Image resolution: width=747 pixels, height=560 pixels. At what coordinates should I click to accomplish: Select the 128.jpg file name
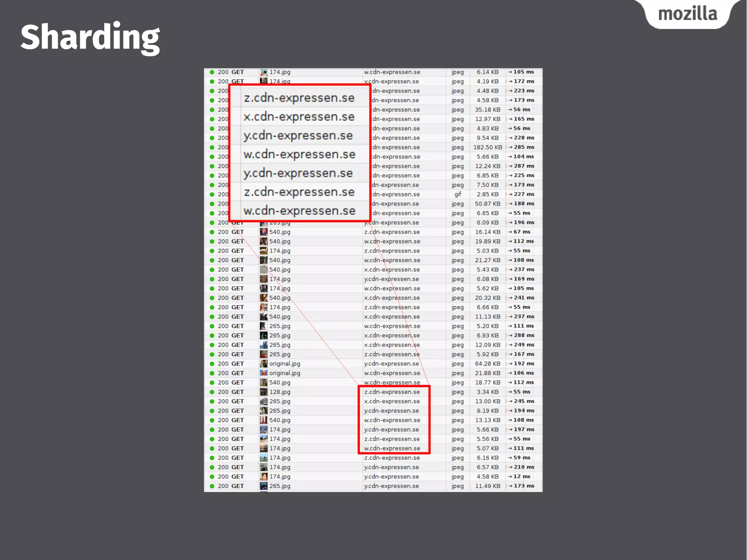tap(280, 392)
